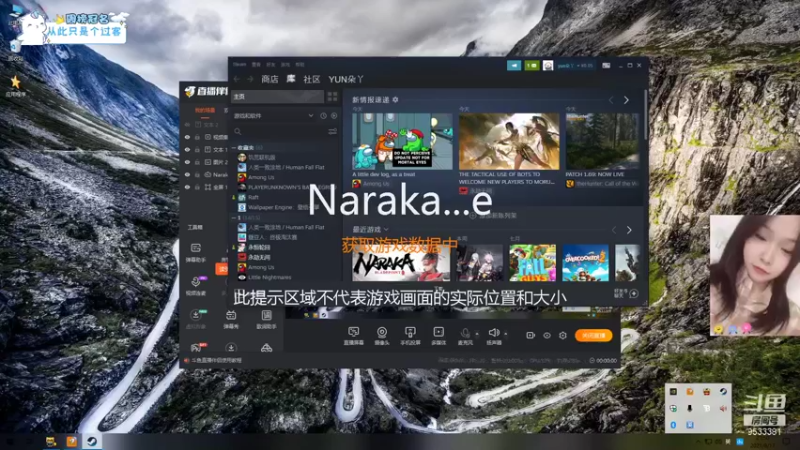Image resolution: width=800 pixels, height=450 pixels.
Task: Click the 麦克风 microphone icon
Action: pyautogui.click(x=465, y=335)
